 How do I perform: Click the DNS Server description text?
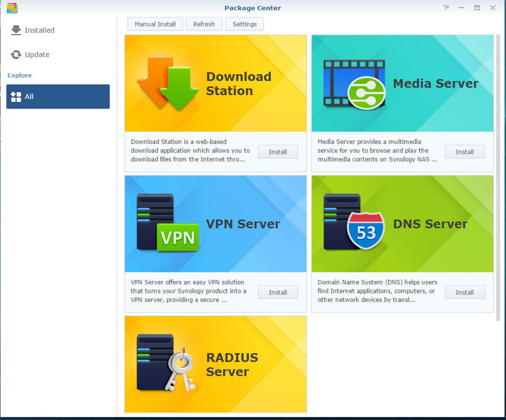(377, 291)
